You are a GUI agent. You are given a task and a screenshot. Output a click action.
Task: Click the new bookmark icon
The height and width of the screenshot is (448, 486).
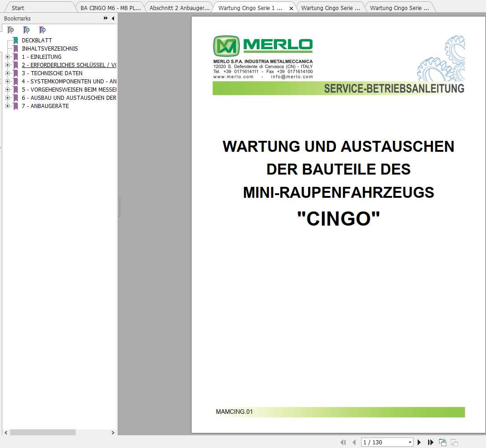pyautogui.click(x=26, y=29)
